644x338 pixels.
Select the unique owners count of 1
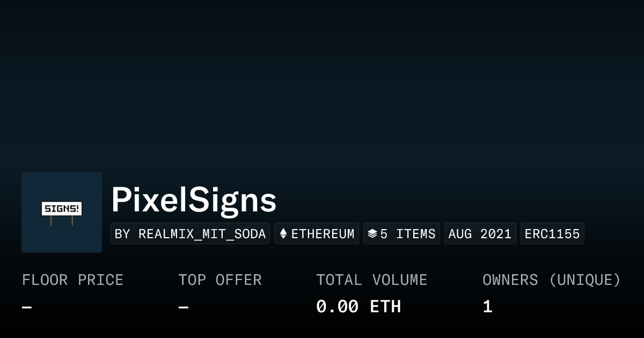coord(487,307)
